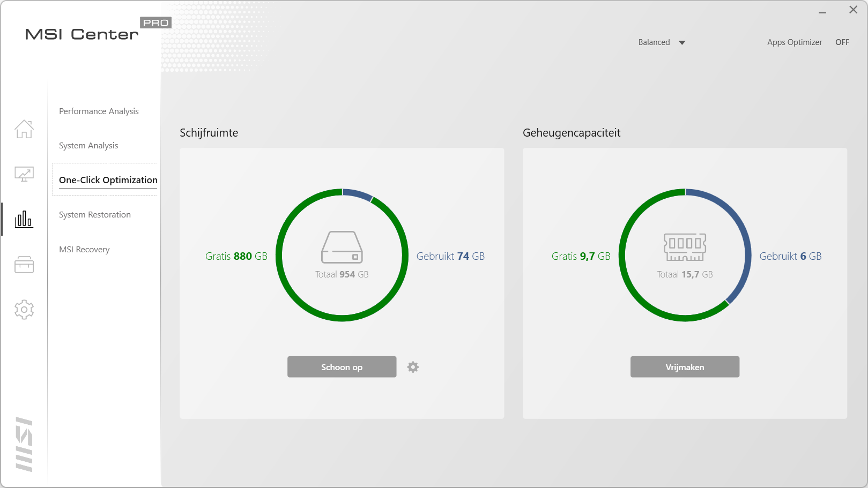Screen dimensions: 868x488
Task: Click the disk space usage ring
Action: point(279,256)
